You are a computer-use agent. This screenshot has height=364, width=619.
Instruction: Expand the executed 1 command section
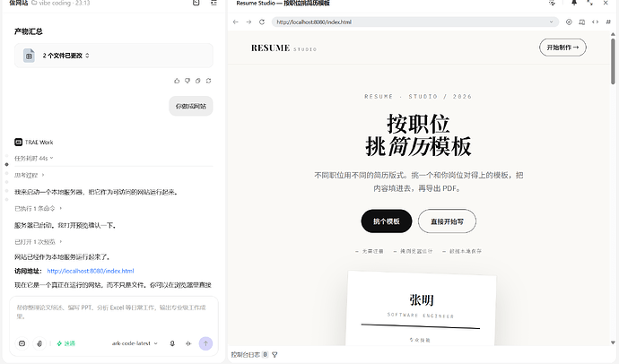(39, 208)
